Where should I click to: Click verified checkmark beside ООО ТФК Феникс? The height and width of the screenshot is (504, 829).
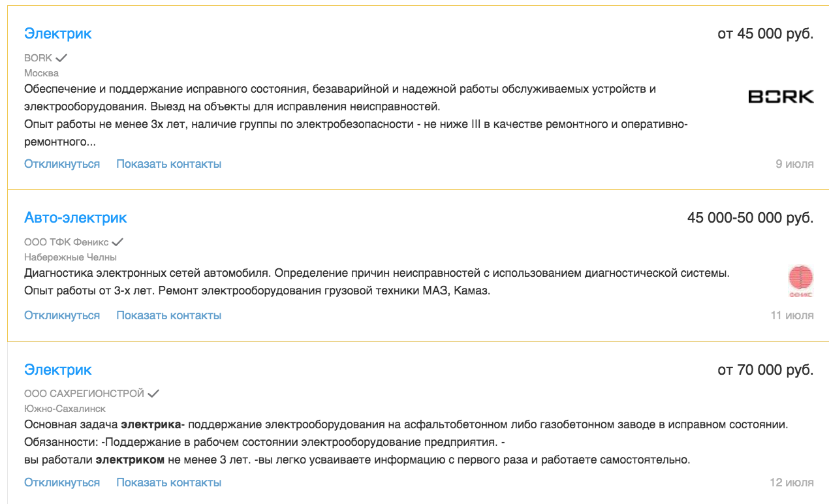(x=117, y=242)
